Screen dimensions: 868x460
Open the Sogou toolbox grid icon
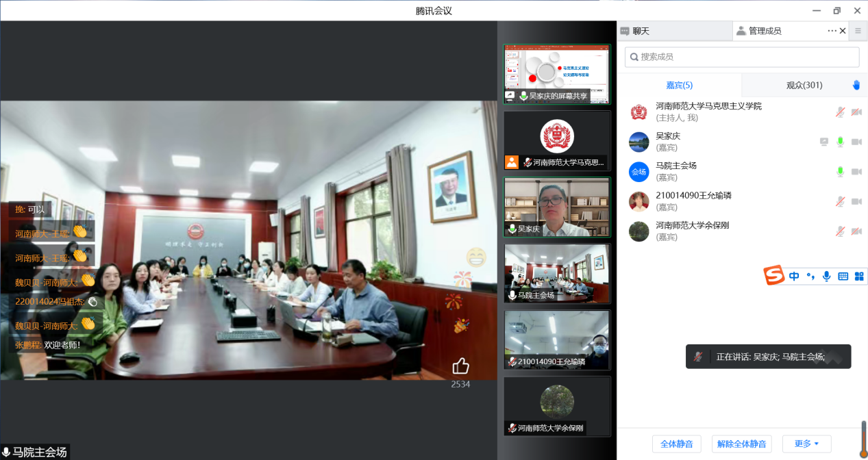coord(858,277)
